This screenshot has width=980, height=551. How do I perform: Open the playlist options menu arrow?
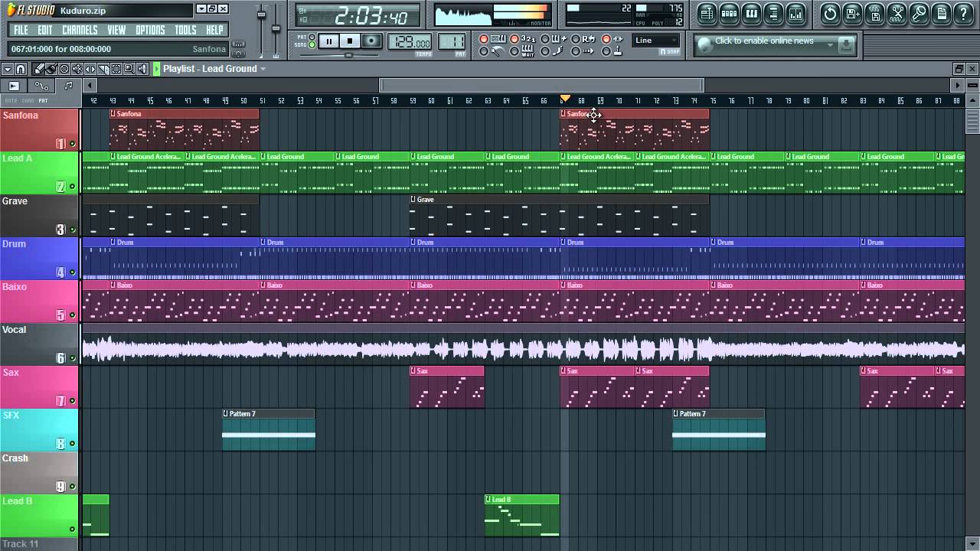pos(8,69)
